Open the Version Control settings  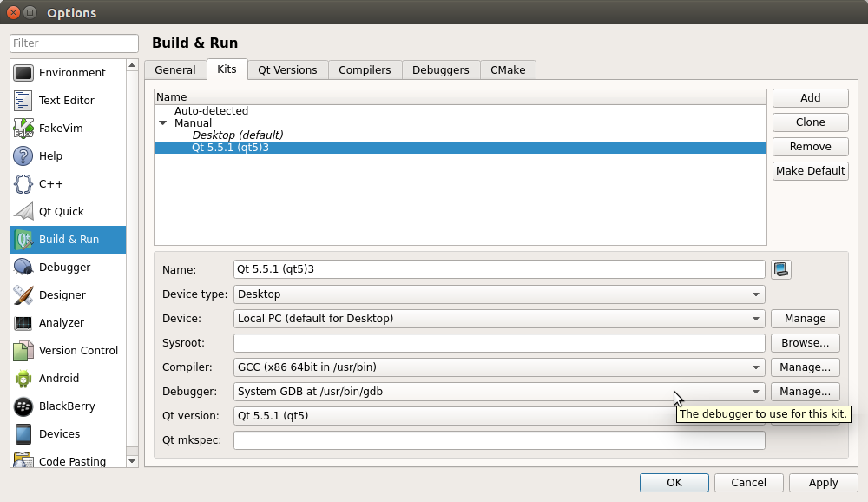coord(76,350)
